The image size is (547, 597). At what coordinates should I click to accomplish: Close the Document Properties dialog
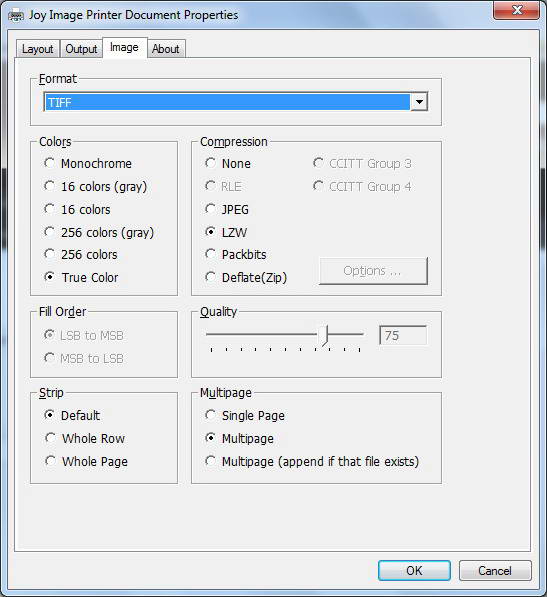pos(516,10)
